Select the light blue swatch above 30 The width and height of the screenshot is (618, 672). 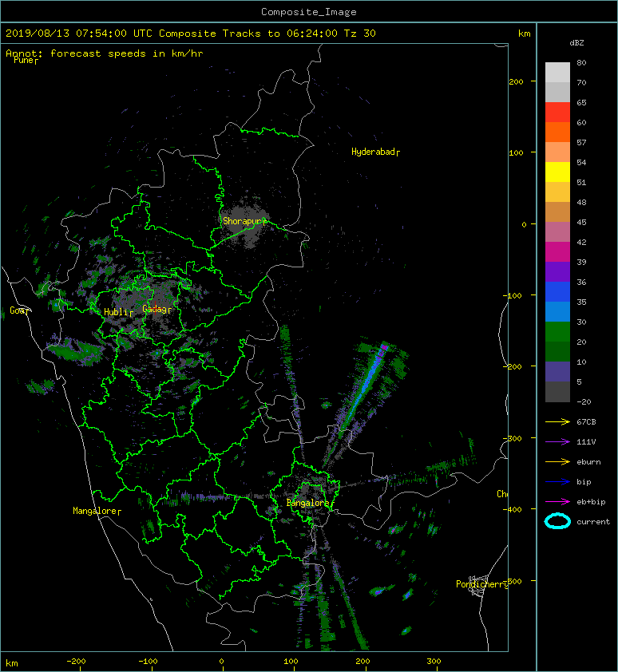pyautogui.click(x=557, y=312)
